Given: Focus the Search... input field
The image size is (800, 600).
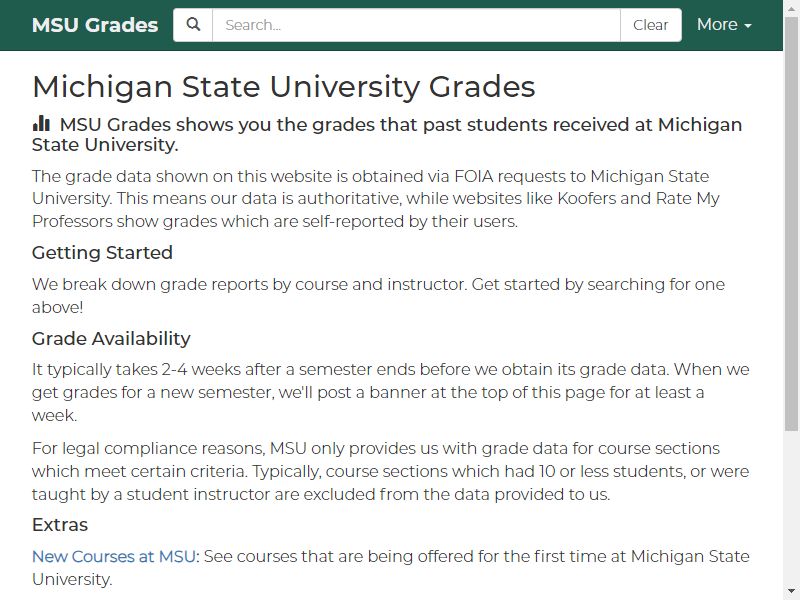Looking at the screenshot, I should [416, 25].
